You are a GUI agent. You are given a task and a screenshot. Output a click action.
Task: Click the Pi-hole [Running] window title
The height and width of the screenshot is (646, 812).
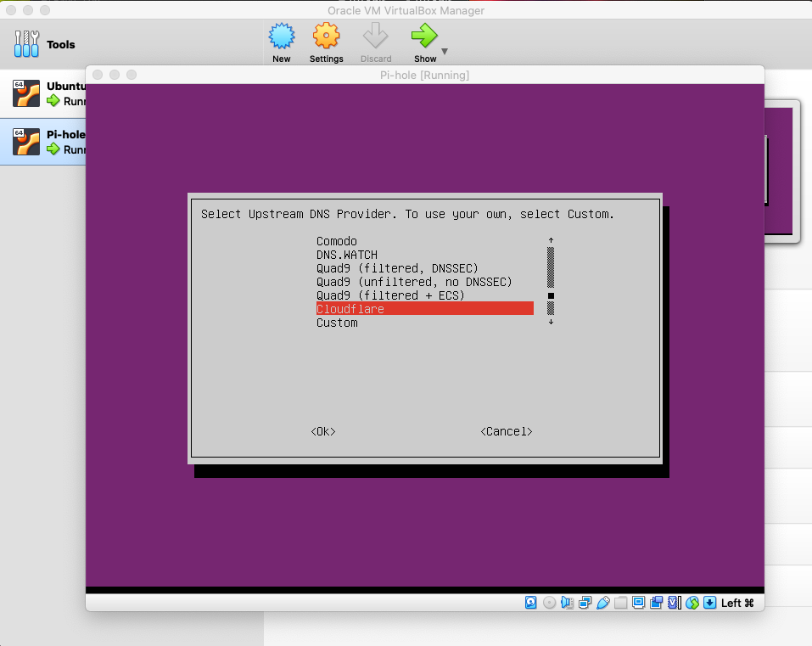tap(424, 75)
